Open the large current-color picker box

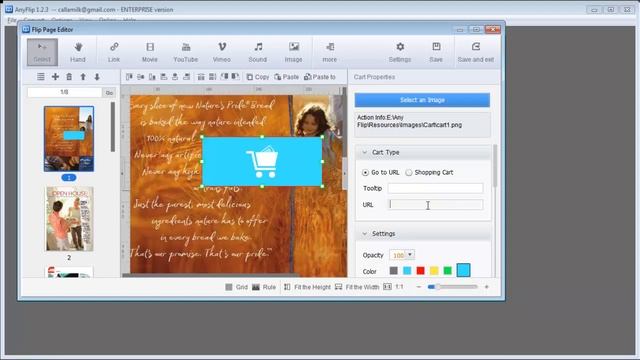[x=463, y=270]
